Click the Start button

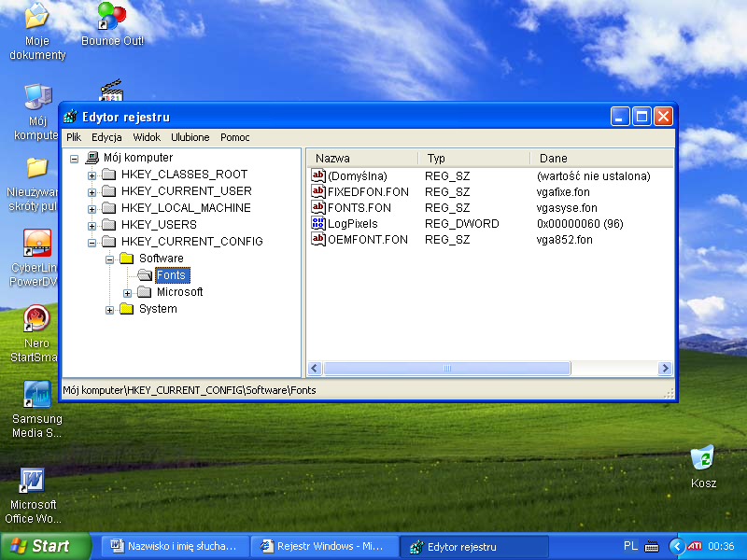point(45,546)
